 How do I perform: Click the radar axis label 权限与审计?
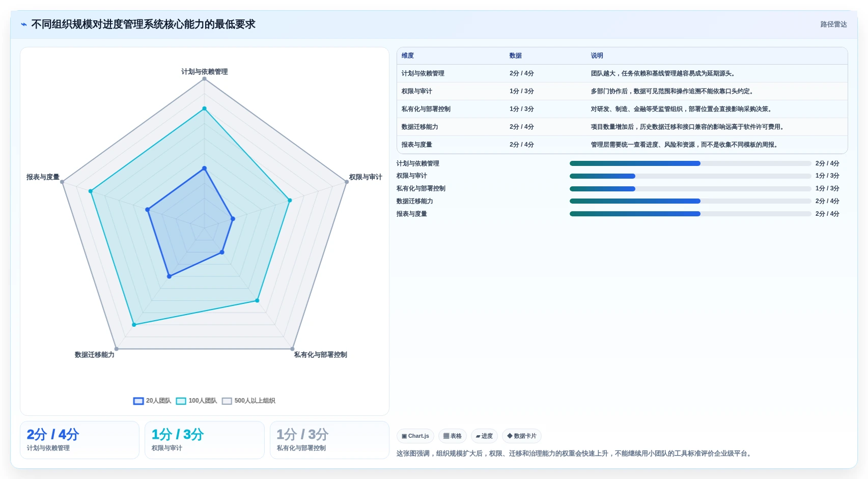(x=366, y=177)
